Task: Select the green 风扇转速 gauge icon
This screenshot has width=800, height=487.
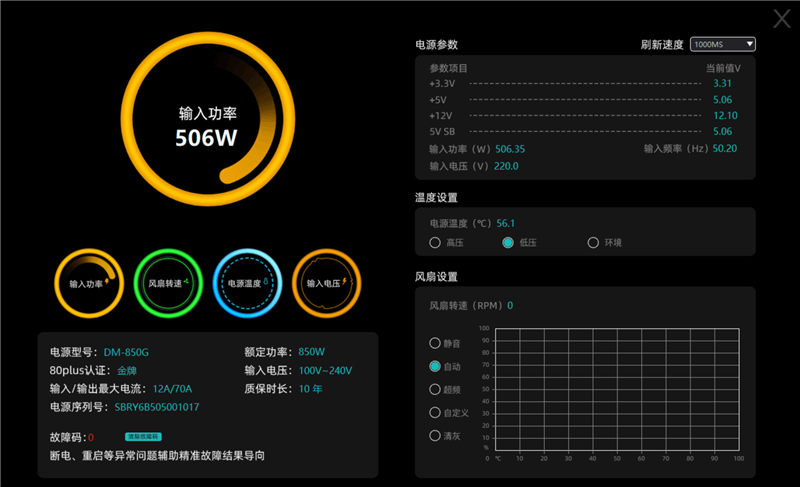Action: (x=168, y=284)
